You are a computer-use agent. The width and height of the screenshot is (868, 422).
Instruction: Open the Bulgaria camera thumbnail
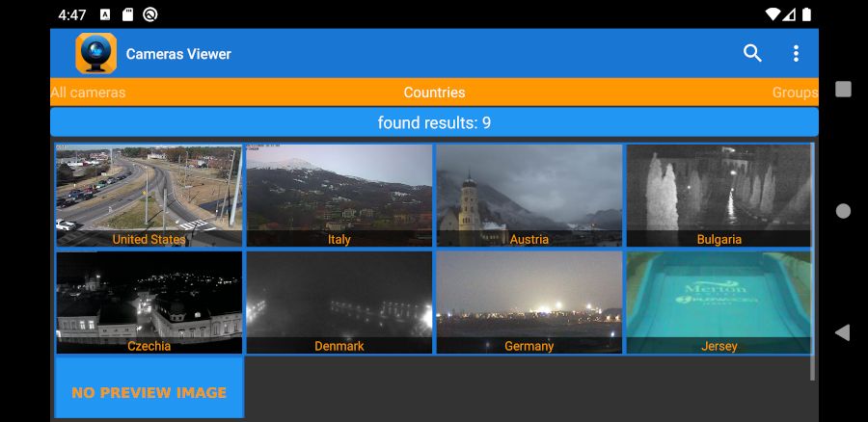(719, 196)
